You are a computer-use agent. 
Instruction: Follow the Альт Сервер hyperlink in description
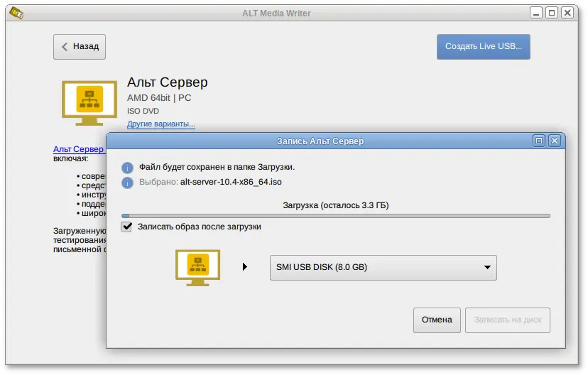coord(79,149)
